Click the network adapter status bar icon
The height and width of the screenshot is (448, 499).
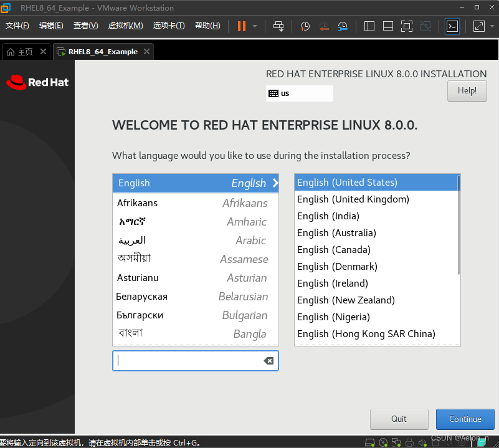(x=396, y=442)
